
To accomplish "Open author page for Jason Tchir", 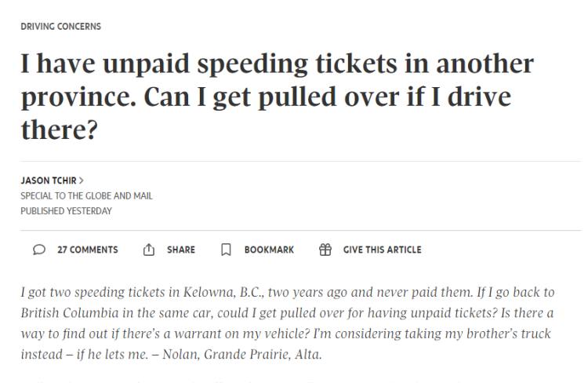I will point(49,181).
